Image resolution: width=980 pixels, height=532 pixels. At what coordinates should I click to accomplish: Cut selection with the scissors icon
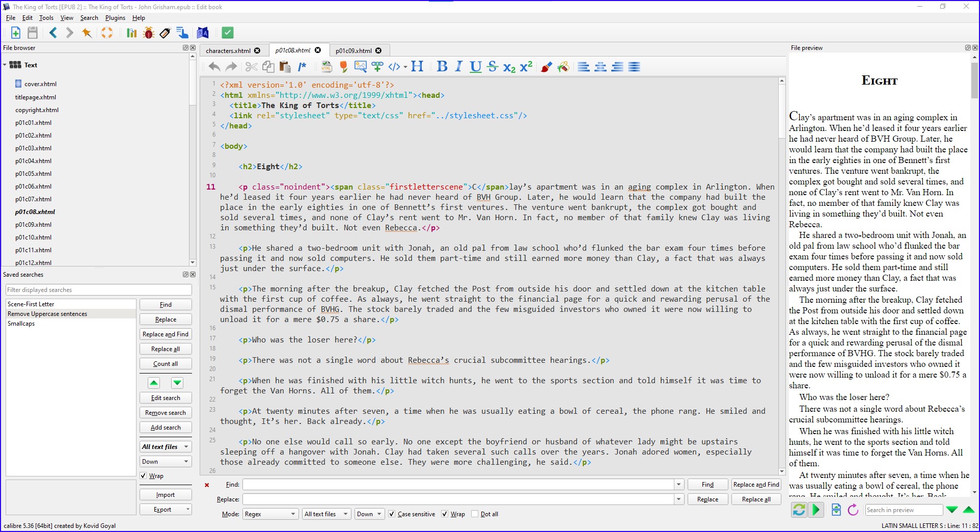(251, 67)
